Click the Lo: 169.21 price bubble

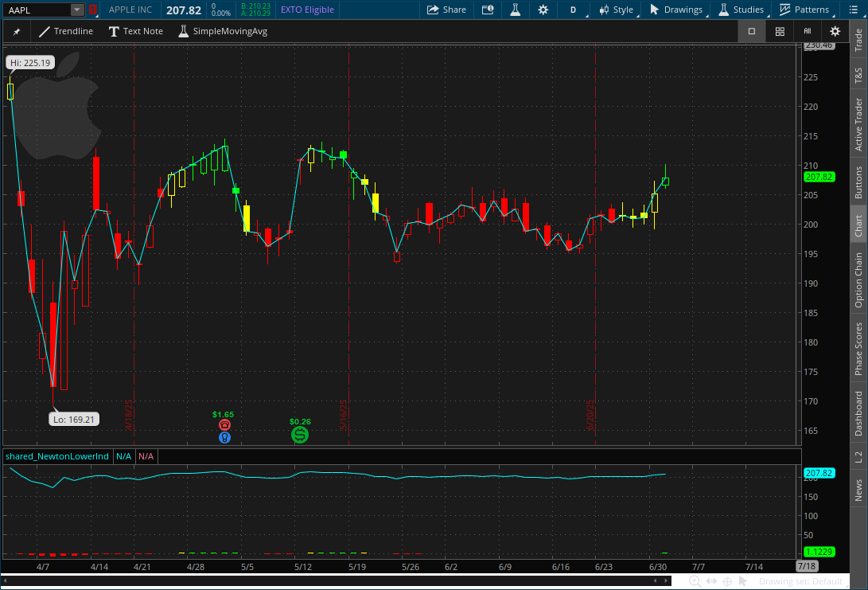pyautogui.click(x=74, y=420)
